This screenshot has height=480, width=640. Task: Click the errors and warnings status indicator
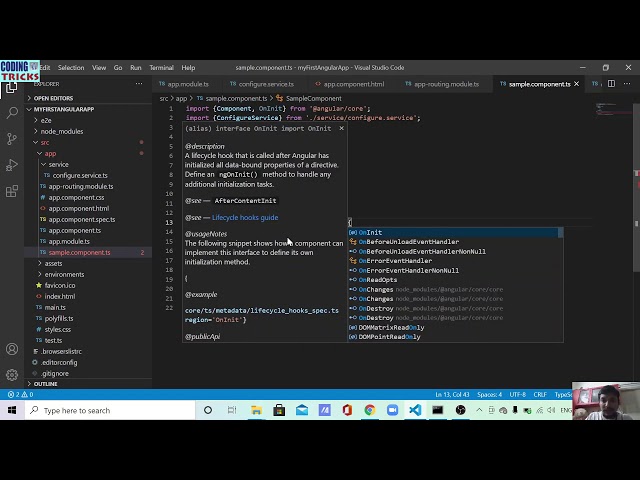click(x=21, y=394)
